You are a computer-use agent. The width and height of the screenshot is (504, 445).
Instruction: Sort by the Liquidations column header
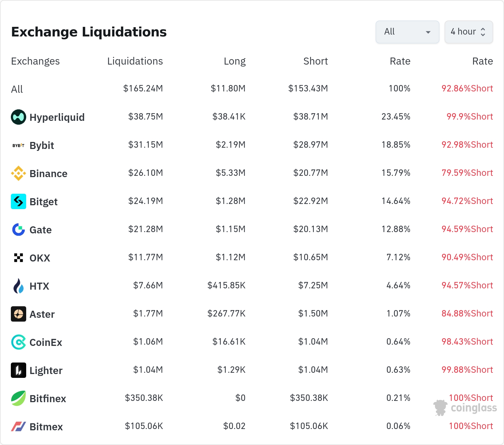point(135,61)
